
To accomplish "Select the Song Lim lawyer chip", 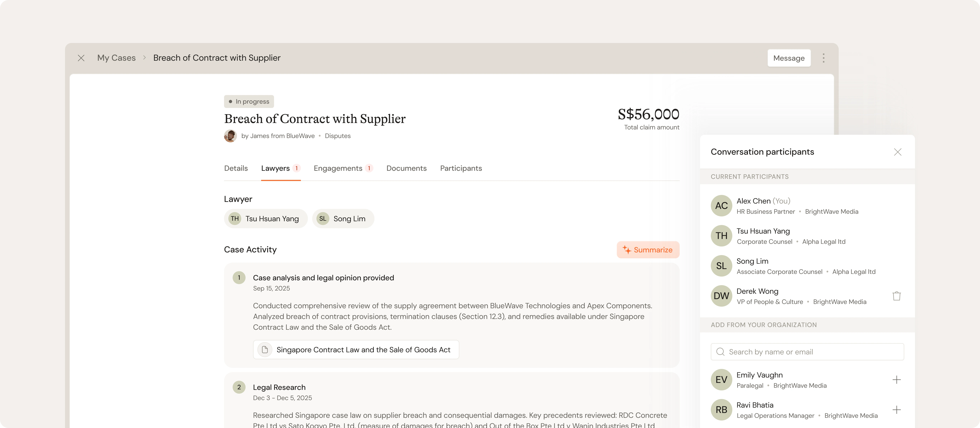I will pos(343,219).
